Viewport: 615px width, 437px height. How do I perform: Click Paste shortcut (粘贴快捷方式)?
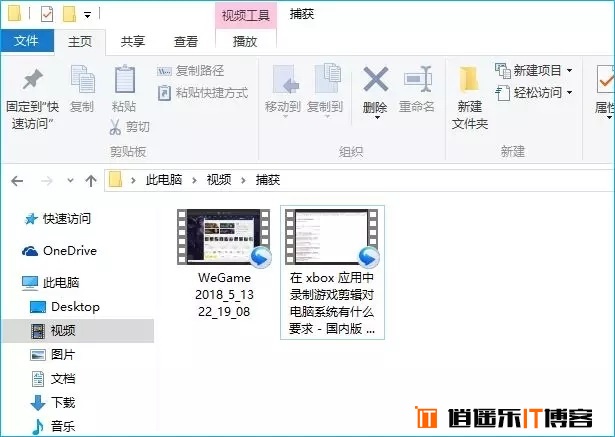203,93
